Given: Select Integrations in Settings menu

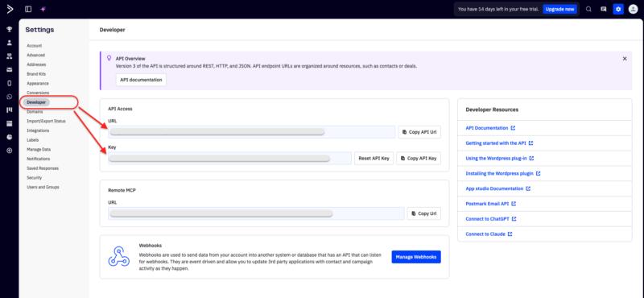Looking at the screenshot, I should tap(38, 130).
